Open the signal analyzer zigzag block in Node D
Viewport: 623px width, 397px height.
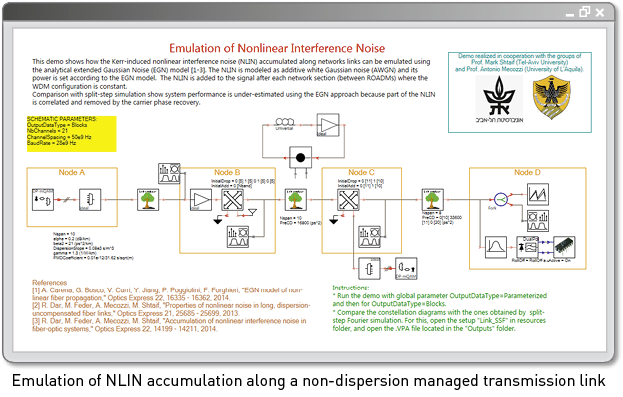tap(538, 194)
